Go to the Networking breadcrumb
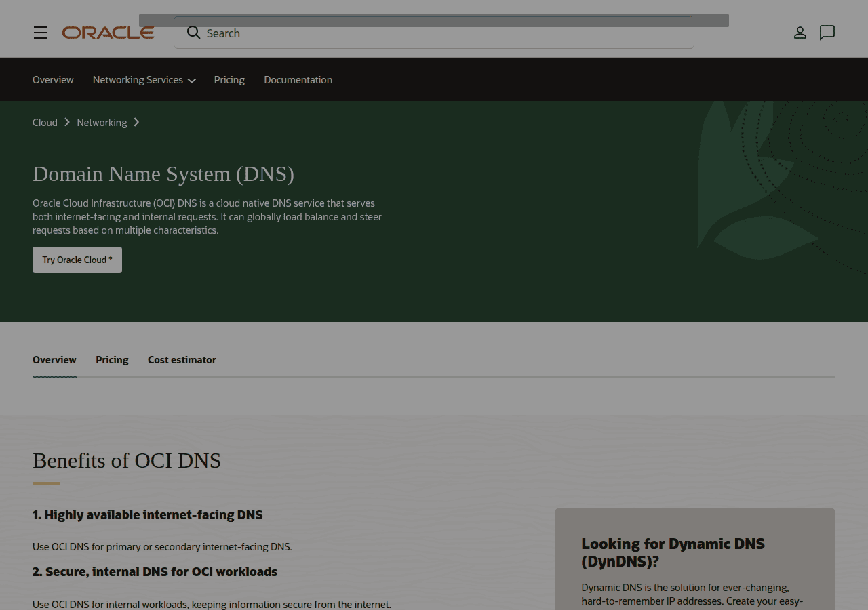868x610 pixels. 102,123
